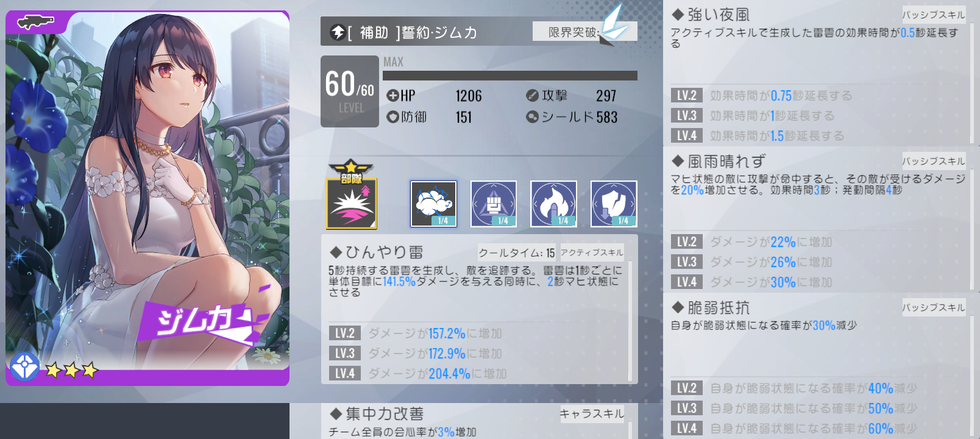980x439 pixels.
Task: Select the flame passive skill icon
Action: point(553,204)
